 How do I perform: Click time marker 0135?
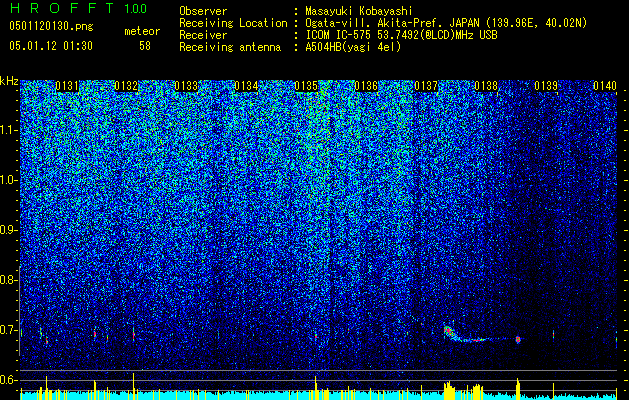(x=306, y=86)
